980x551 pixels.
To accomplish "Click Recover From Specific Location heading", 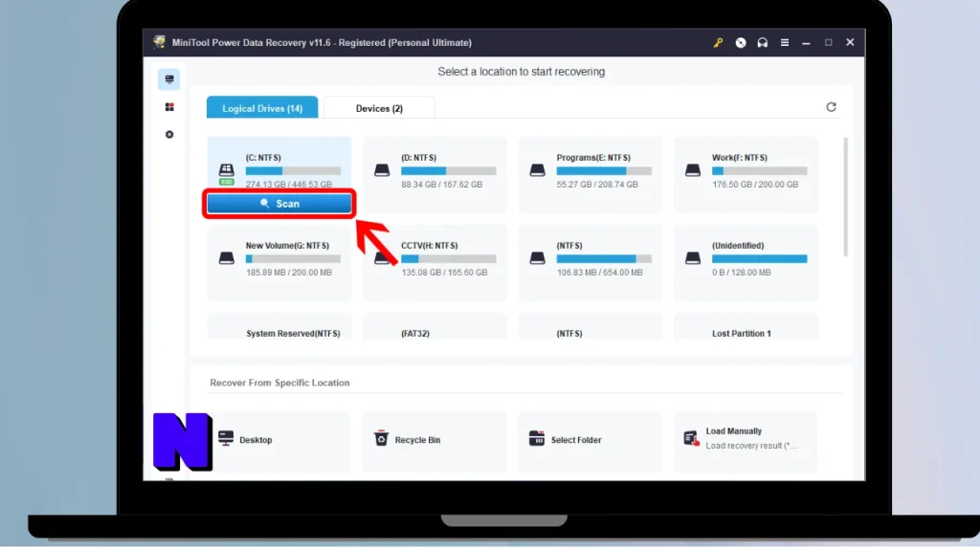I will coord(279,383).
